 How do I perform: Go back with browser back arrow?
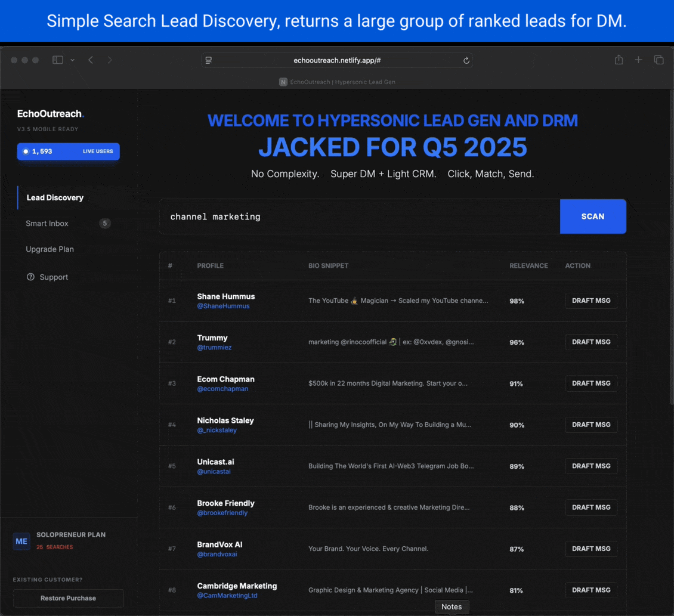tap(91, 60)
